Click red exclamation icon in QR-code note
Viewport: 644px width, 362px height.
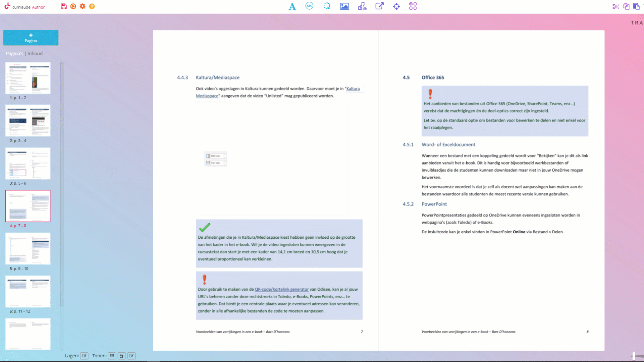204,279
